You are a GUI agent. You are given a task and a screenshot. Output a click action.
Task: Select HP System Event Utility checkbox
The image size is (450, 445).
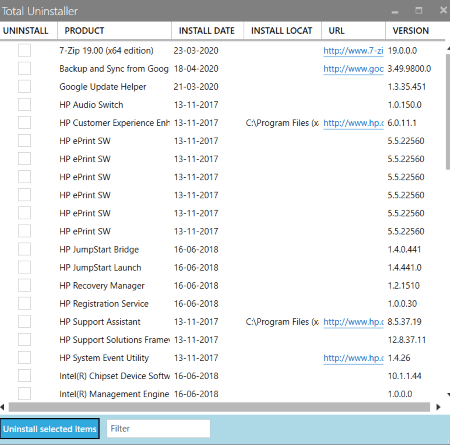coord(24,357)
